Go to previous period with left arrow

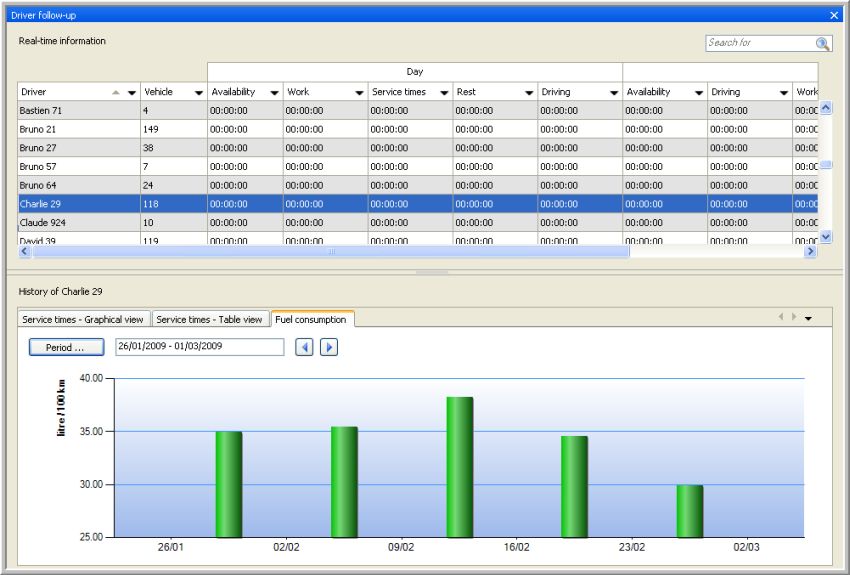[304, 347]
